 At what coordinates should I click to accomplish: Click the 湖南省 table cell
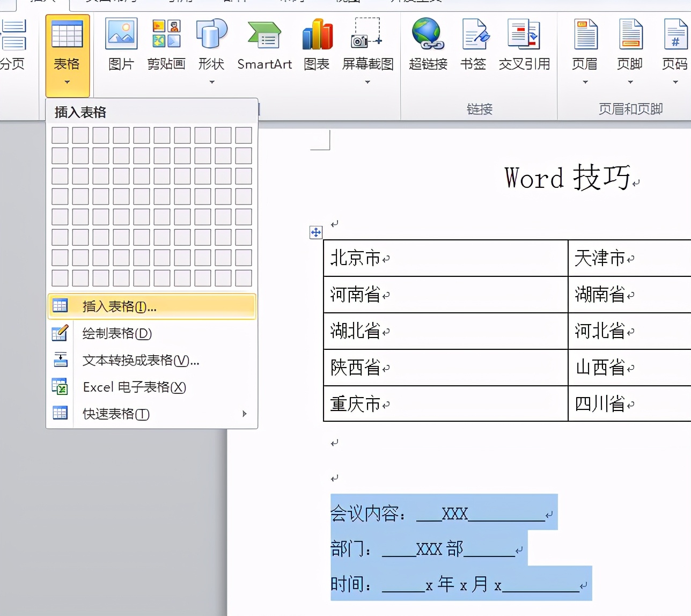(630, 295)
